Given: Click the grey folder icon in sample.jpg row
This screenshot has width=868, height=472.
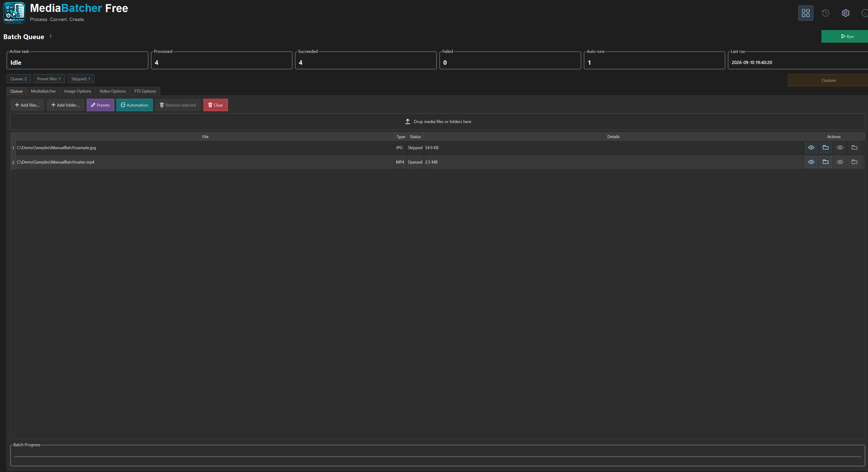Looking at the screenshot, I should (855, 147).
